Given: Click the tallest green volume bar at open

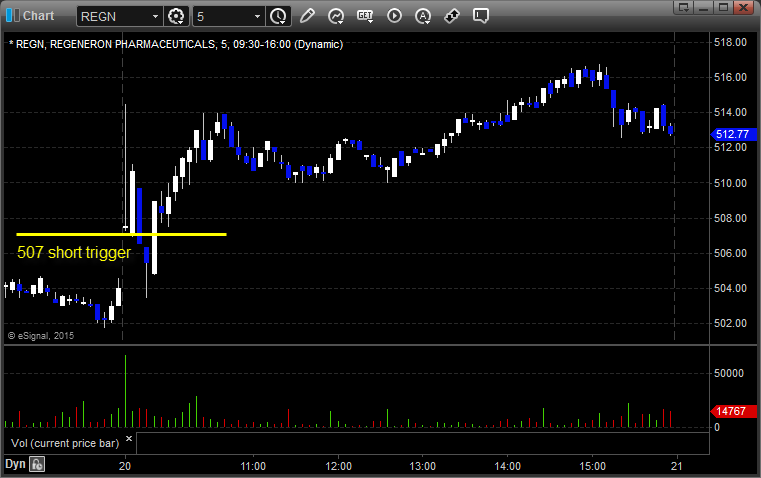Looking at the screenshot, I should tap(125, 391).
